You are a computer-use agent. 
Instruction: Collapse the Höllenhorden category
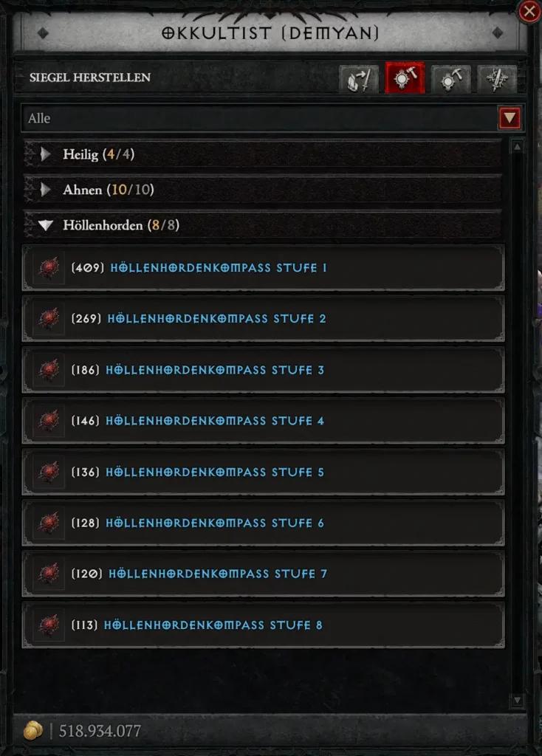tap(263, 225)
